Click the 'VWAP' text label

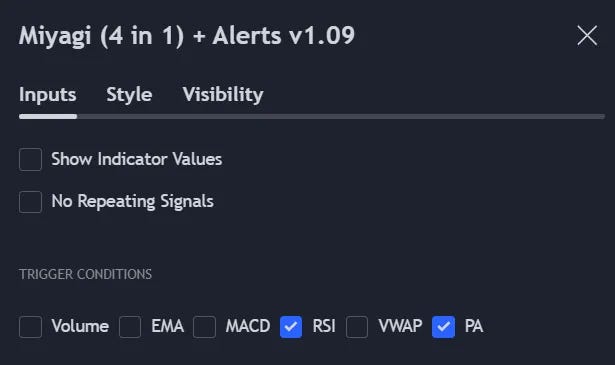coord(400,326)
